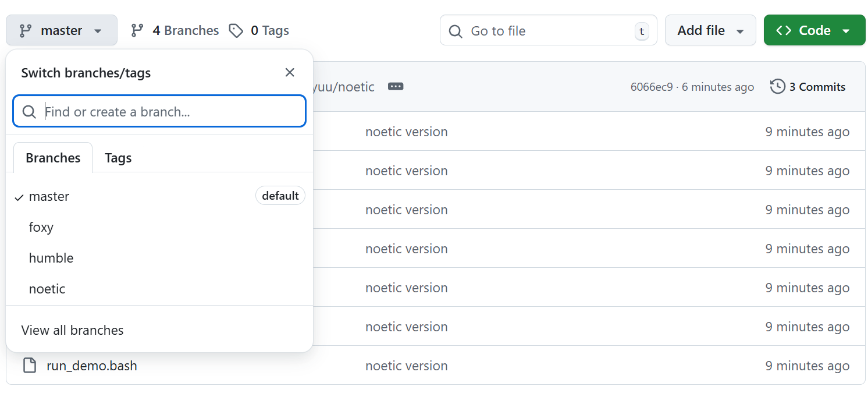
Task: Click the magnifier icon in Go to file
Action: 456,31
